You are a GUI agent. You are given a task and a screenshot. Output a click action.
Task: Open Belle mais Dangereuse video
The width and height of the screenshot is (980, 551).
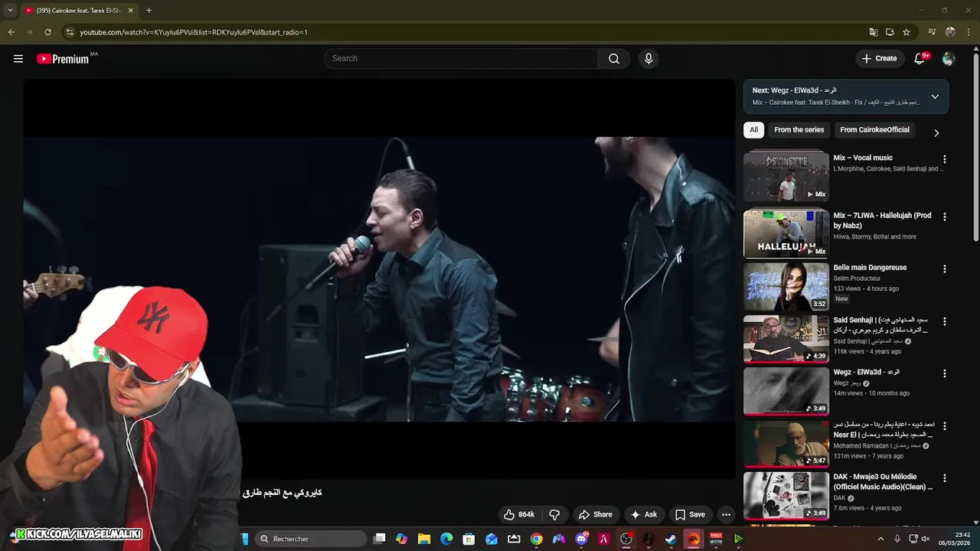(x=786, y=286)
